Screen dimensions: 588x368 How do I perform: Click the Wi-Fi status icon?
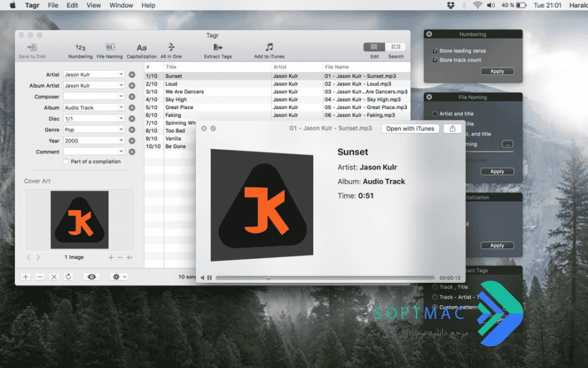[477, 5]
